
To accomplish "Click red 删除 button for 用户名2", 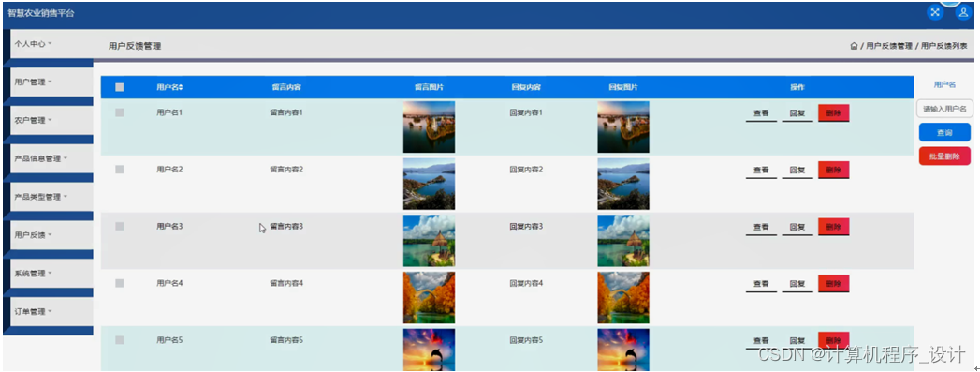I will [x=834, y=170].
